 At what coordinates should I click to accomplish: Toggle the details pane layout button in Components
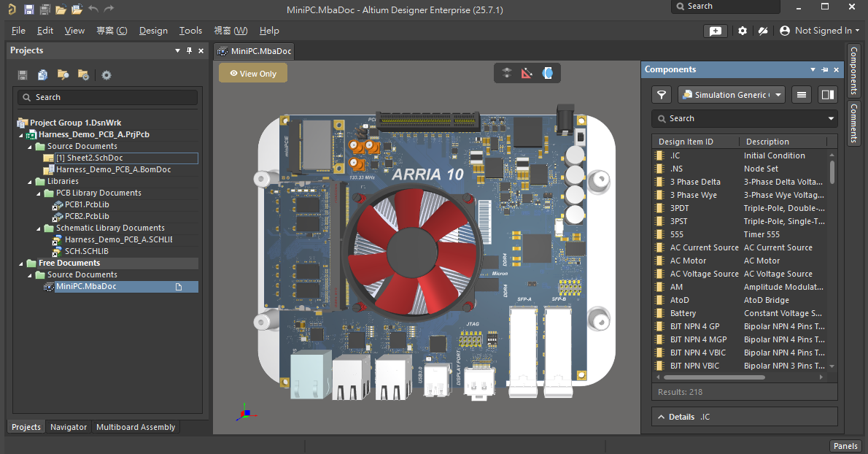pos(828,95)
